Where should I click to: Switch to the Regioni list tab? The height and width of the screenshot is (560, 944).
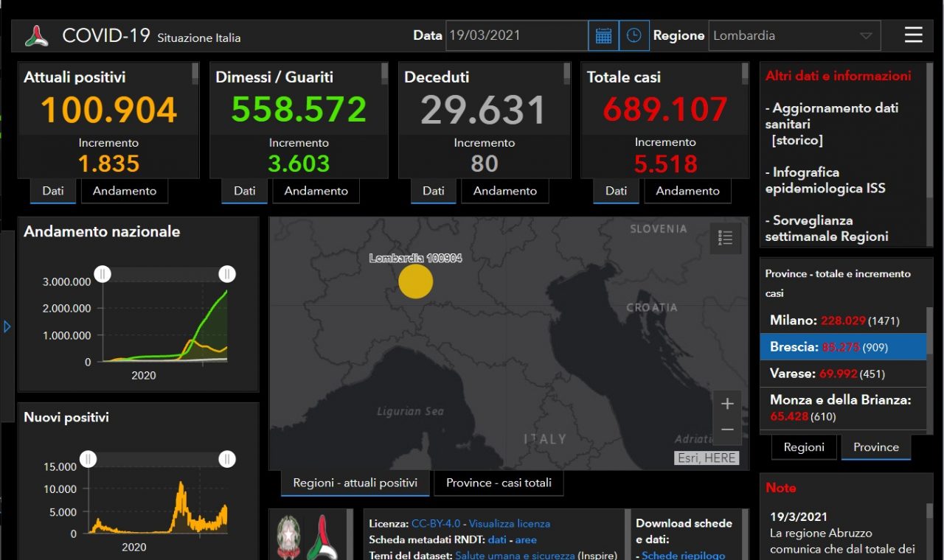[x=804, y=447]
